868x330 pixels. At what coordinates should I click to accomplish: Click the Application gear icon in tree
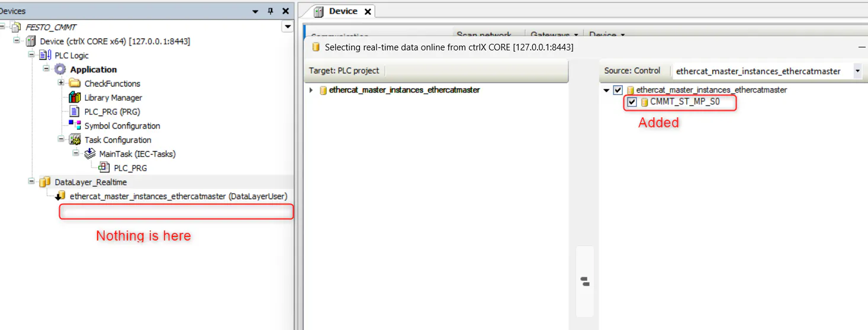60,69
